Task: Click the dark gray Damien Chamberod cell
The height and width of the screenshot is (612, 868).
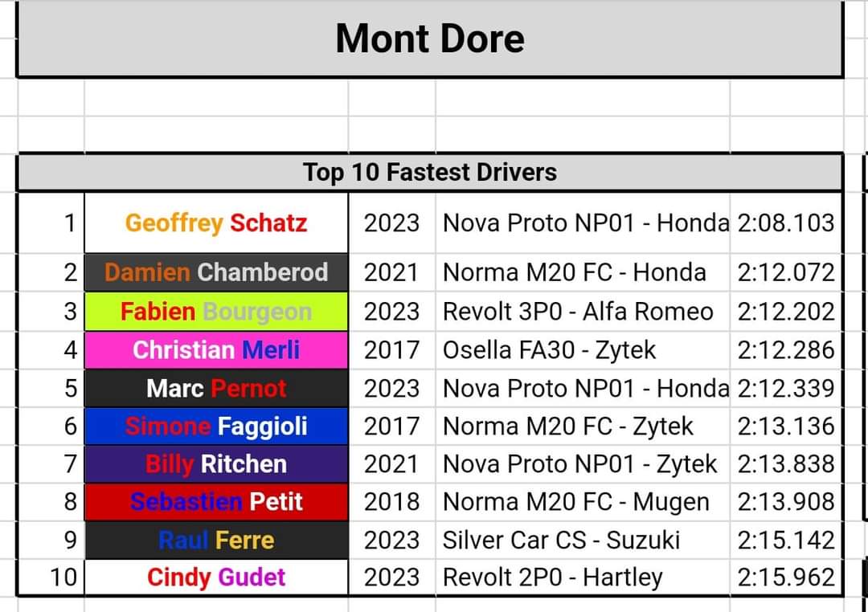Action: 216,272
